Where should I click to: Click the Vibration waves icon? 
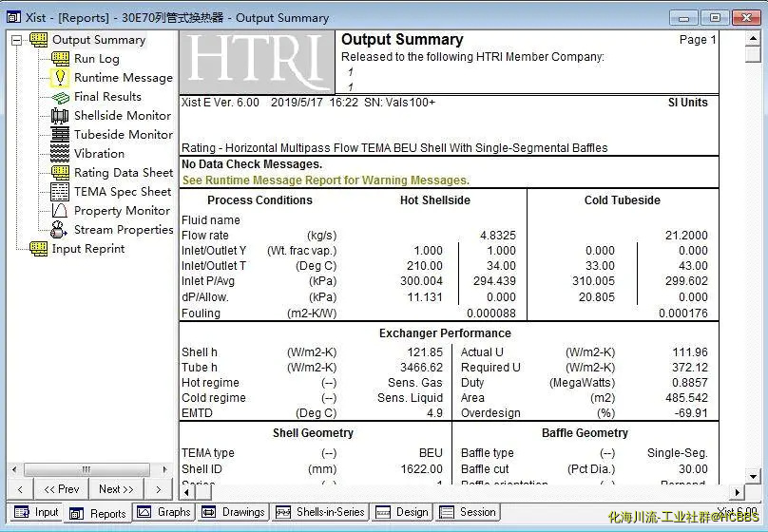pos(60,153)
